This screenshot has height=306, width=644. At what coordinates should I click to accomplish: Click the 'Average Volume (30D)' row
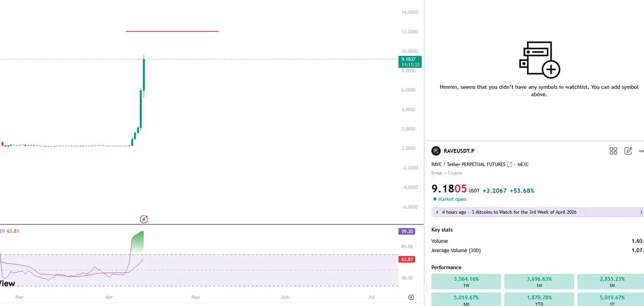pos(538,251)
